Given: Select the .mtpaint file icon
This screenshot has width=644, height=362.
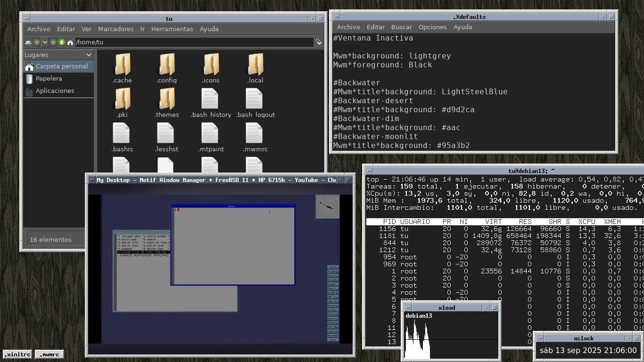Looking at the screenshot, I should 211,133.
